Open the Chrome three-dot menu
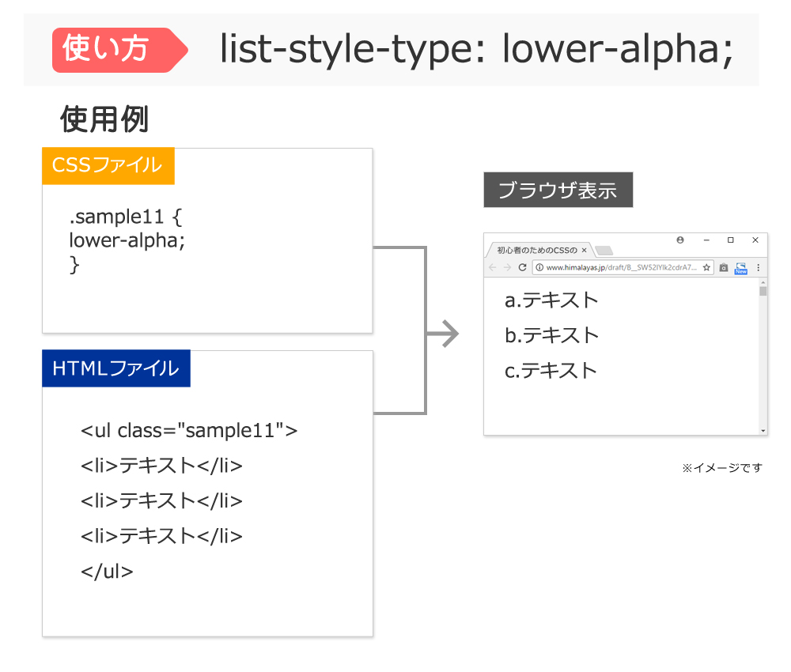791x672 pixels. [759, 268]
